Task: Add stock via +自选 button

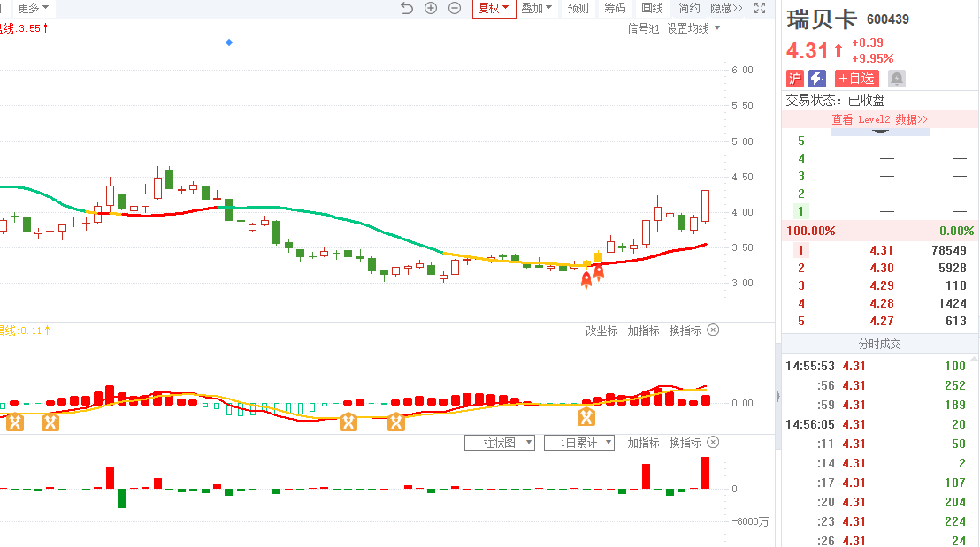Action: coord(857,79)
